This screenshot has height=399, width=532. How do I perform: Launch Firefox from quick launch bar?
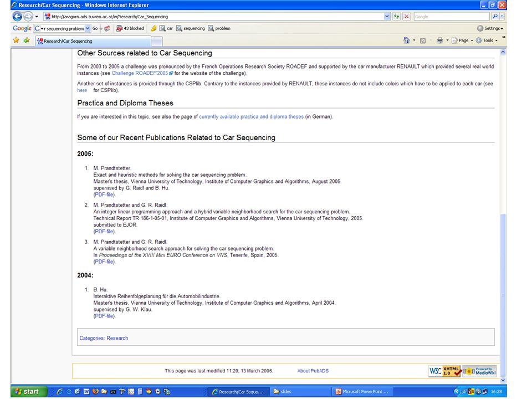pos(95,392)
